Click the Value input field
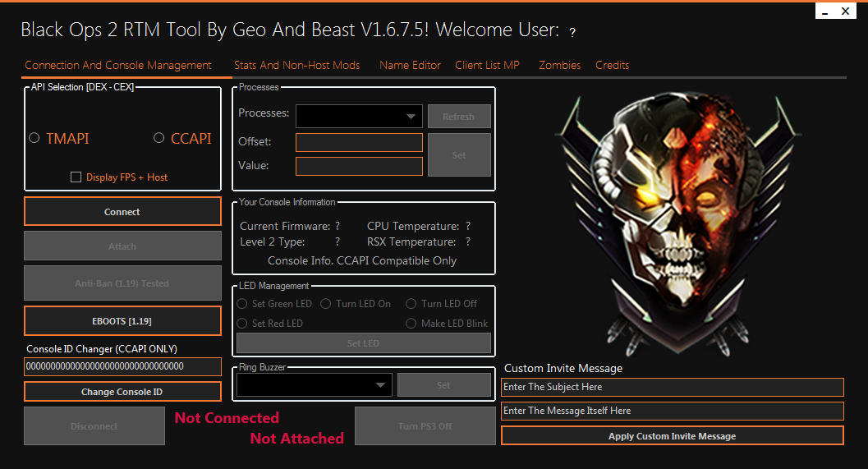This screenshot has width=868, height=469. click(359, 166)
